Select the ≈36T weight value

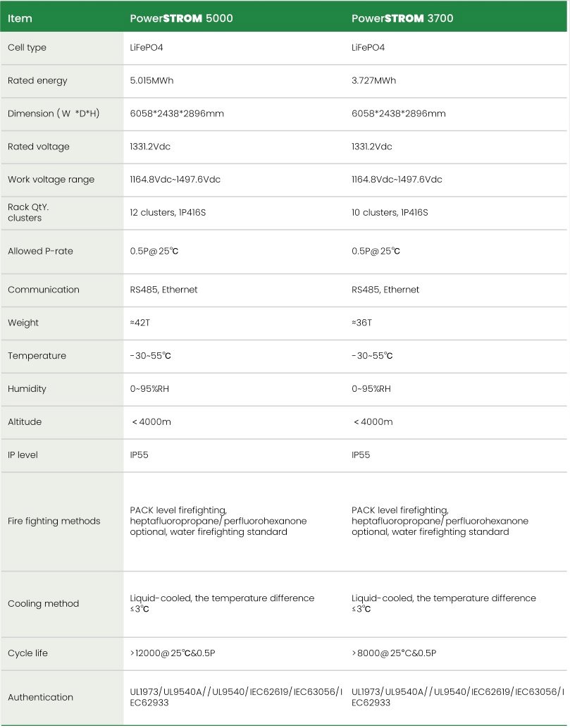[361, 323]
